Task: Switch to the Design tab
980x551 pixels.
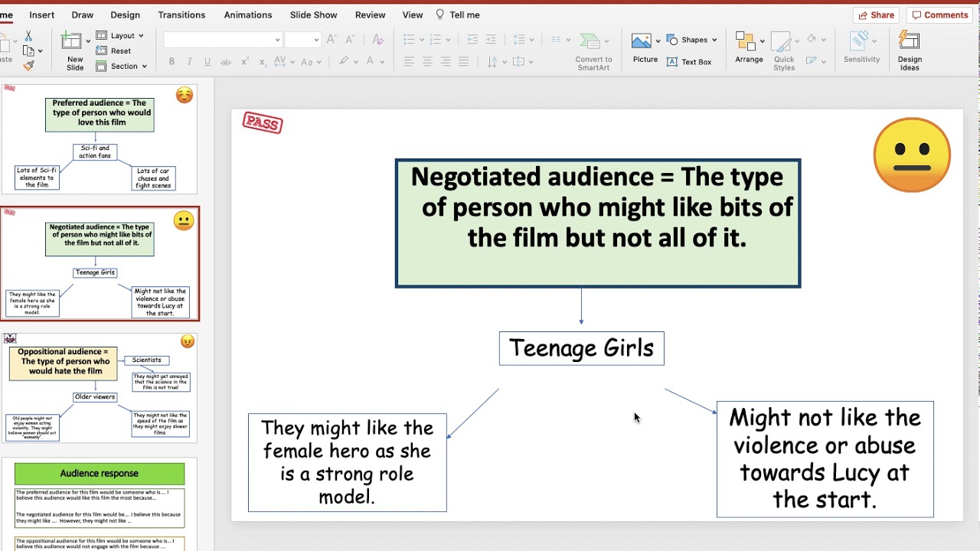Action: point(125,15)
